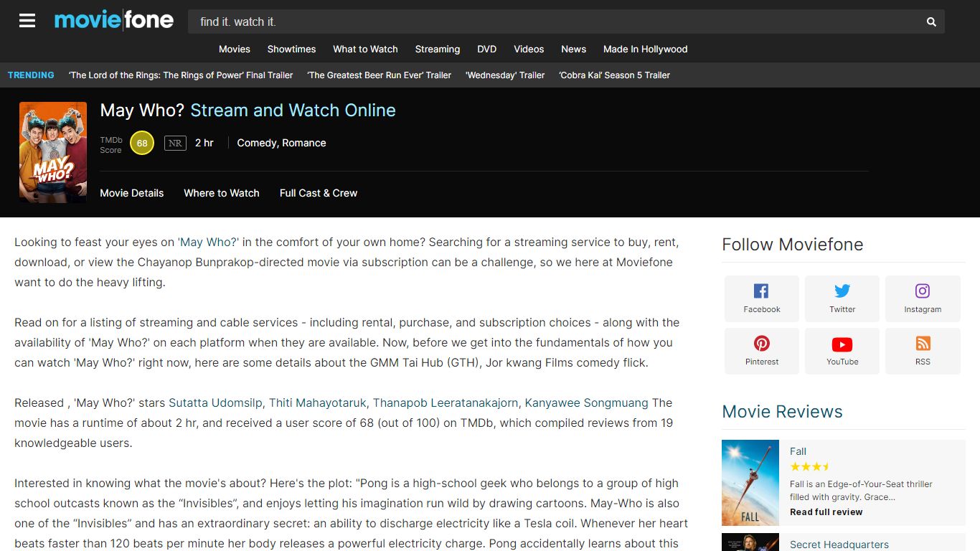Image resolution: width=980 pixels, height=551 pixels.
Task: Click the May Who? movie poster
Action: click(53, 152)
